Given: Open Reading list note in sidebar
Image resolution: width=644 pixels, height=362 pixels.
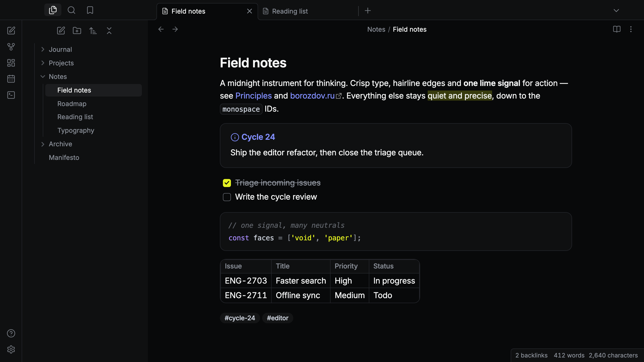Looking at the screenshot, I should (75, 117).
